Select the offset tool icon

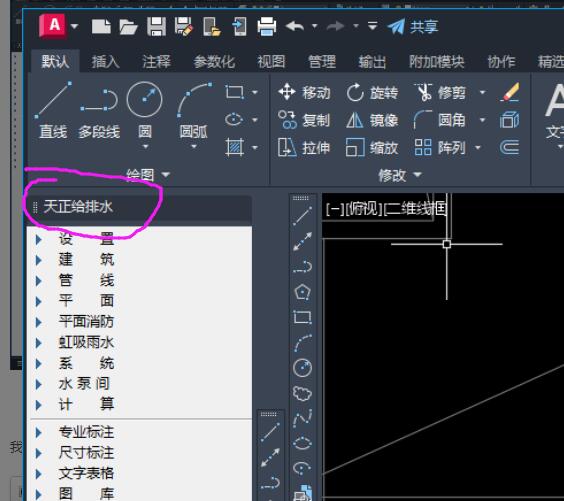[x=509, y=147]
